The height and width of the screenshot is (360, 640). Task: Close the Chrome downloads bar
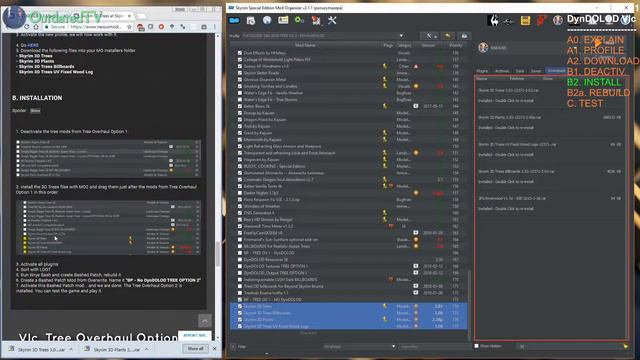(215, 349)
